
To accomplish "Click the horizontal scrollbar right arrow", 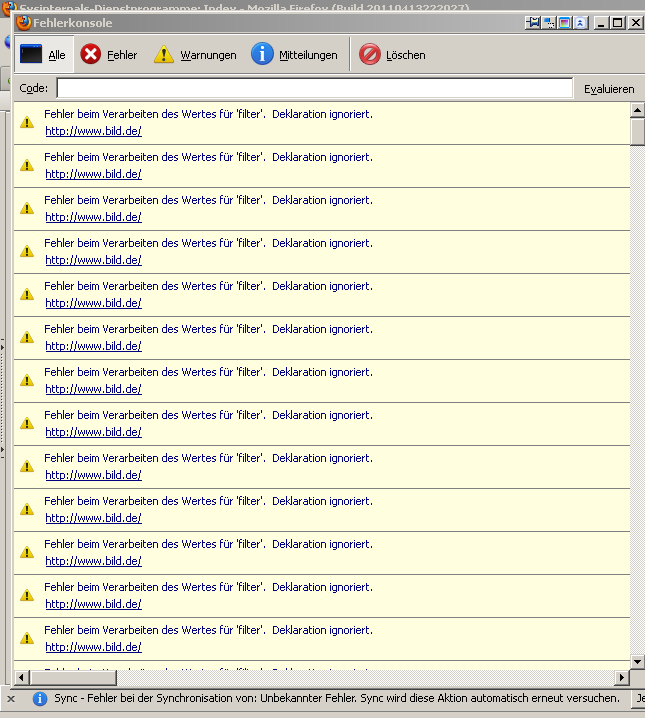I will 621,677.
